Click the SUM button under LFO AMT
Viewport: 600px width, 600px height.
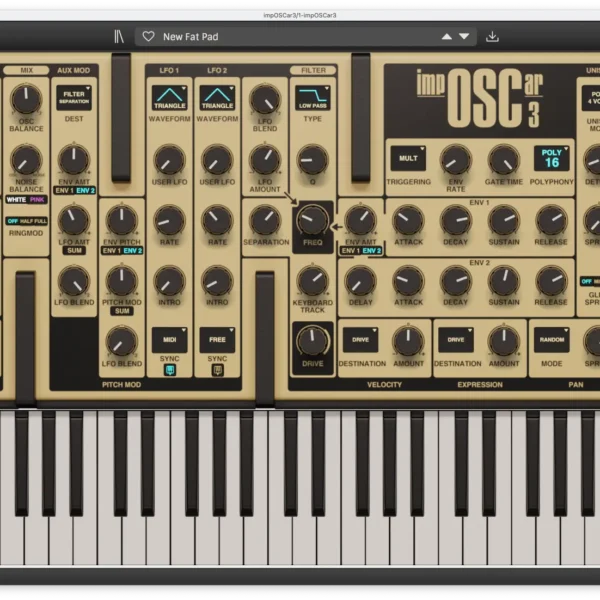pyautogui.click(x=73, y=250)
